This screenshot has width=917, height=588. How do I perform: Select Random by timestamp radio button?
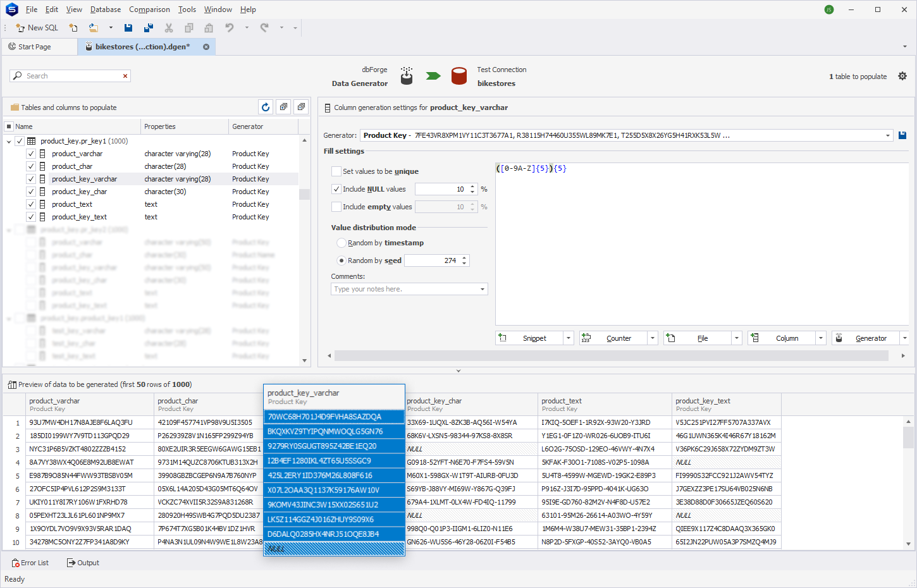(x=342, y=243)
